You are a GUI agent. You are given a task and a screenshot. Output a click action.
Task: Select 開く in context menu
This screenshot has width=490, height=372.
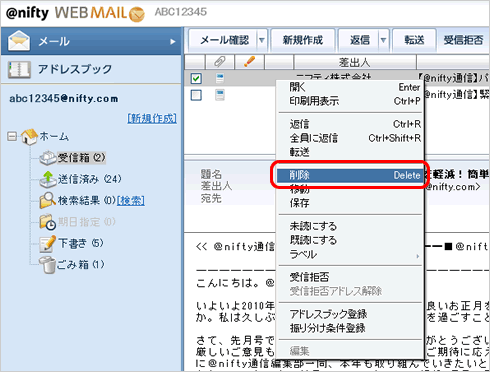[x=351, y=87]
